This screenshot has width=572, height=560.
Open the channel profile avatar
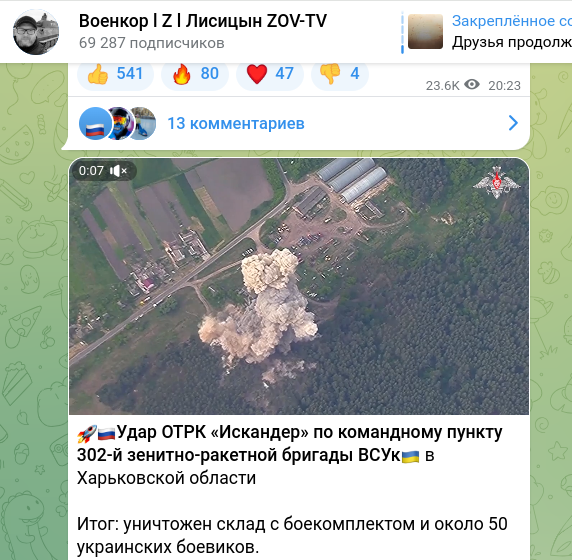click(x=36, y=32)
